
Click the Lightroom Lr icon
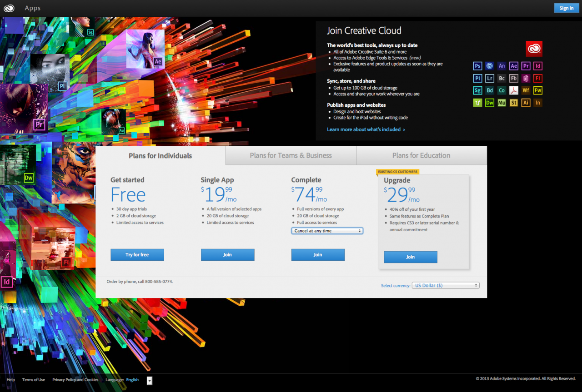pos(490,78)
